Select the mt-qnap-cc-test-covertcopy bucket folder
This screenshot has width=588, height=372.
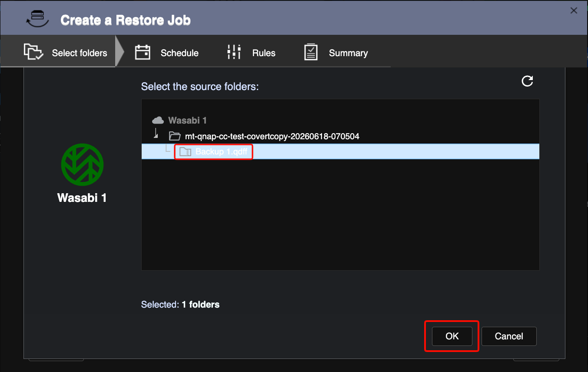tap(272, 136)
